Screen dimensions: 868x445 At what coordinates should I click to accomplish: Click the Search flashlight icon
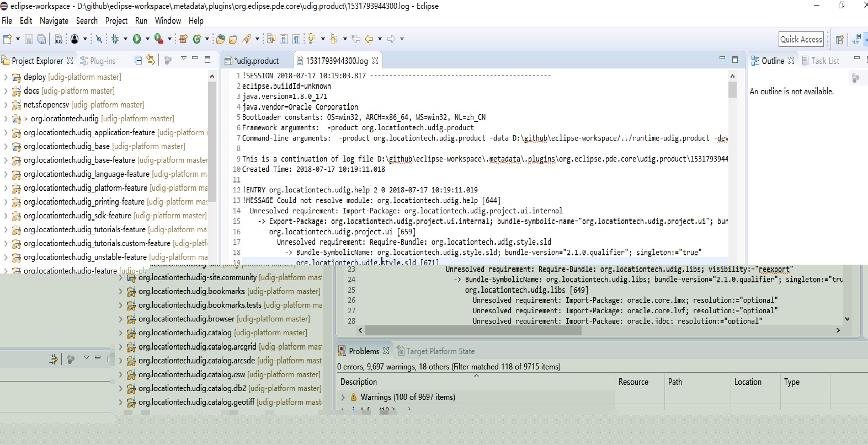pos(247,39)
